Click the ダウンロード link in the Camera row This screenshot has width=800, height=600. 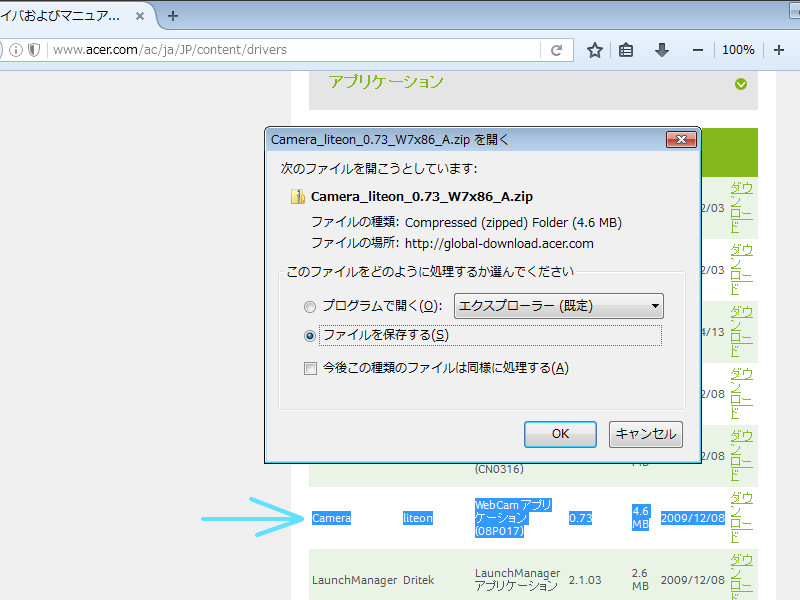[741, 517]
